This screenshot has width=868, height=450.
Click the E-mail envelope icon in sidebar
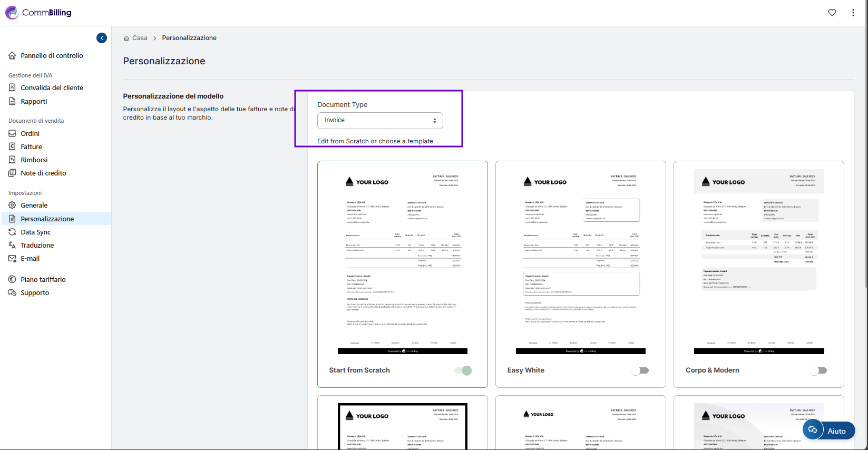(x=12, y=258)
